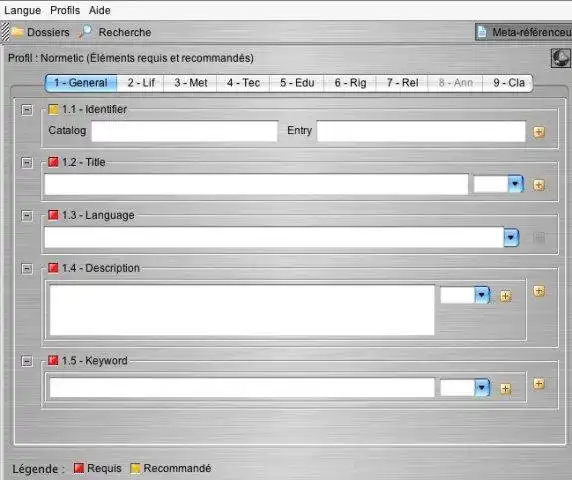Click the Légende label text
572x480 pixels.
tap(38, 469)
